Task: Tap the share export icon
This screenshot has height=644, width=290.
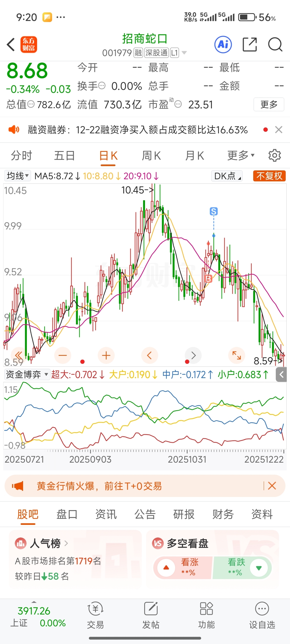Action: 250,44
